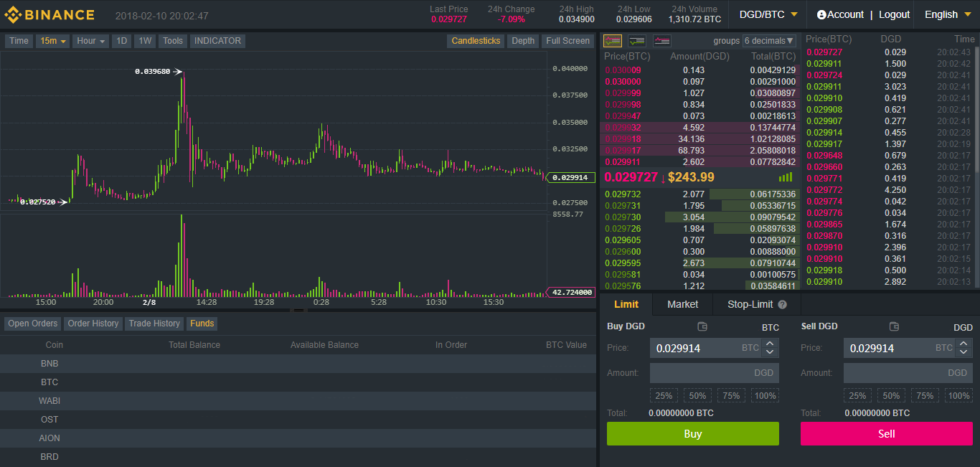Open the INDICATOR settings
The image size is (980, 467).
217,41
